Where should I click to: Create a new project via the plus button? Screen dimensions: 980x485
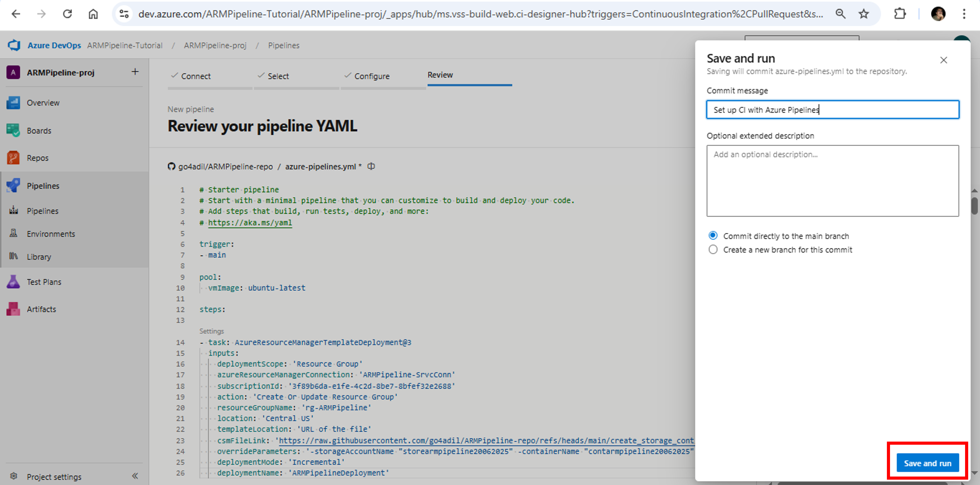point(135,72)
